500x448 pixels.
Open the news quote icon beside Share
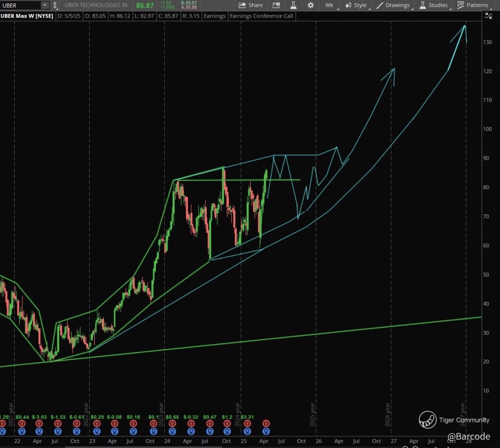coord(276,5)
